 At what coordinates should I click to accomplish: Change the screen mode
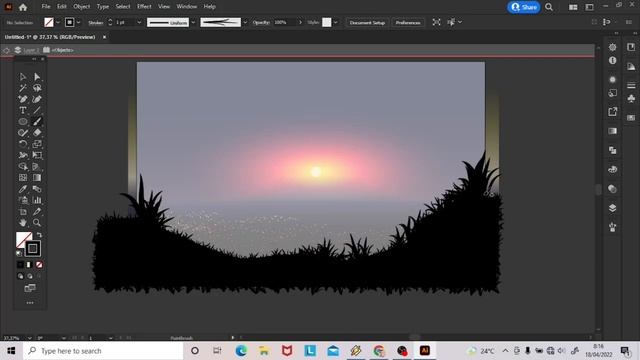pyautogui.click(x=30, y=289)
